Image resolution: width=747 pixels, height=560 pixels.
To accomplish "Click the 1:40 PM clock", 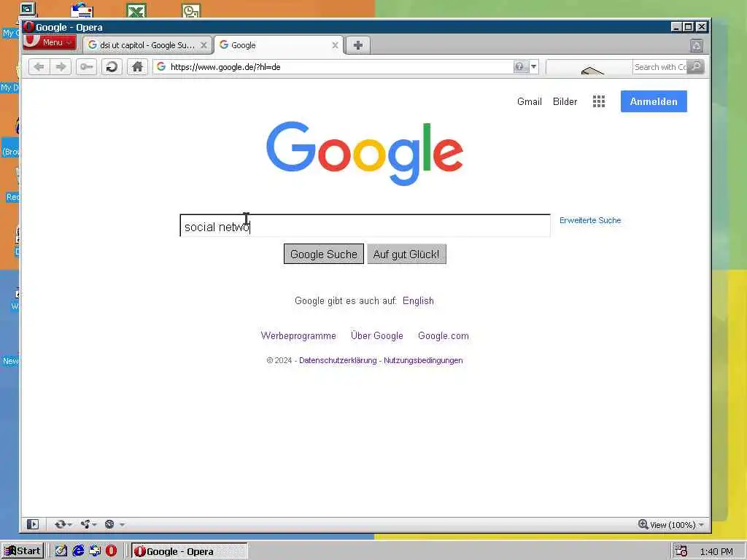I will [716, 551].
